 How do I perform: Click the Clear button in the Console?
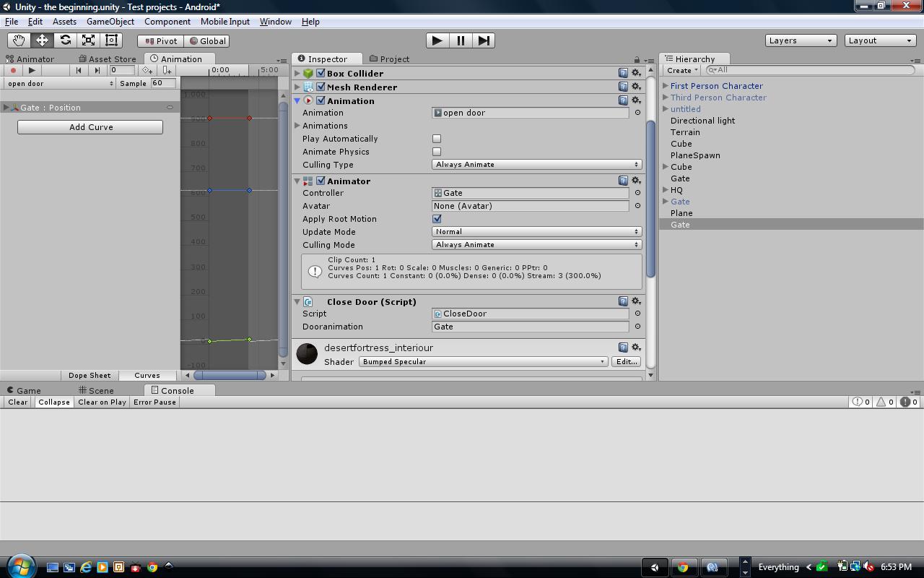tap(18, 402)
